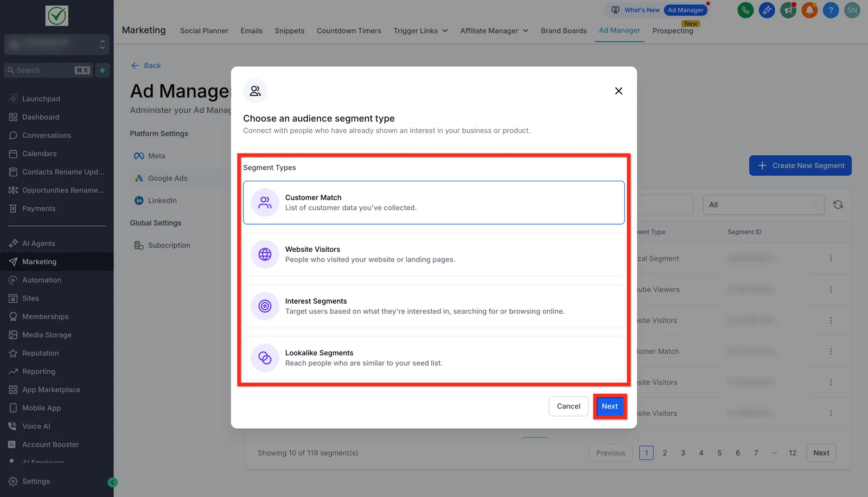Open options menu for cal Segment row
Viewport: 868px width, 497px height.
click(831, 258)
